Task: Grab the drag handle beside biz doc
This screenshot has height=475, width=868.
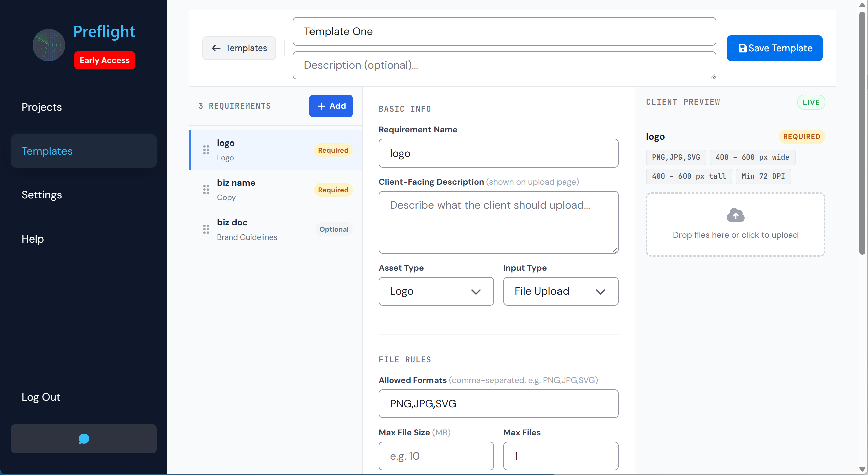Action: pos(207,229)
